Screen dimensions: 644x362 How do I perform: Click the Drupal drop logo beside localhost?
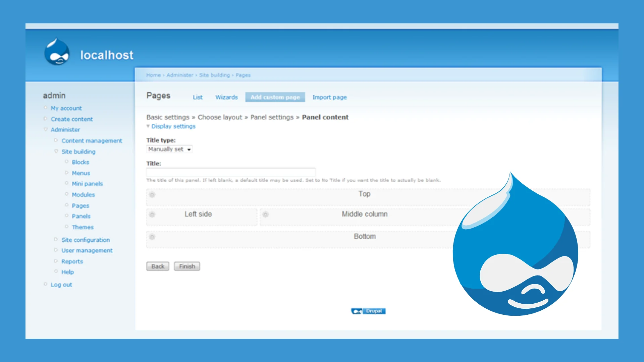57,52
